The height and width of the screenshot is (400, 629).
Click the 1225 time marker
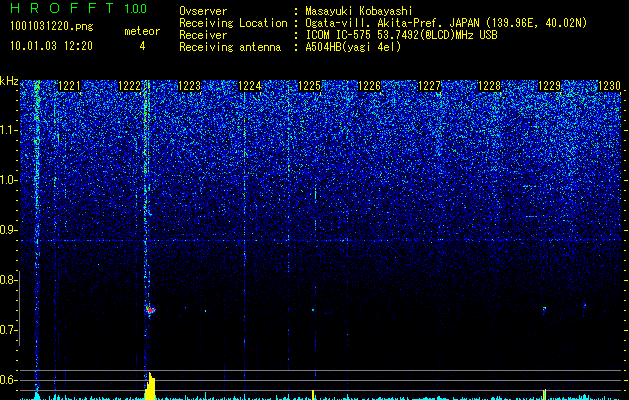310,86
